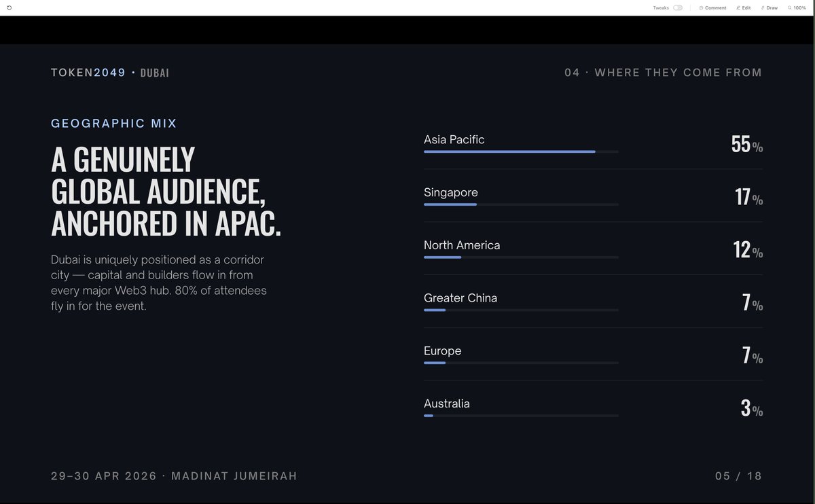Click the "A GENUINELY GLOBAL AUDIENCE" headline
This screenshot has height=504, width=815.
click(166, 192)
